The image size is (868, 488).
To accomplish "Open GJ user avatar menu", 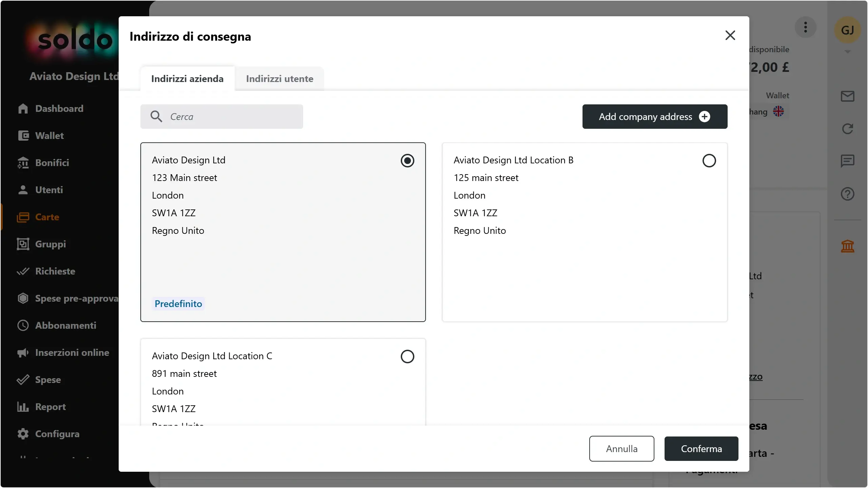I will click(x=847, y=30).
